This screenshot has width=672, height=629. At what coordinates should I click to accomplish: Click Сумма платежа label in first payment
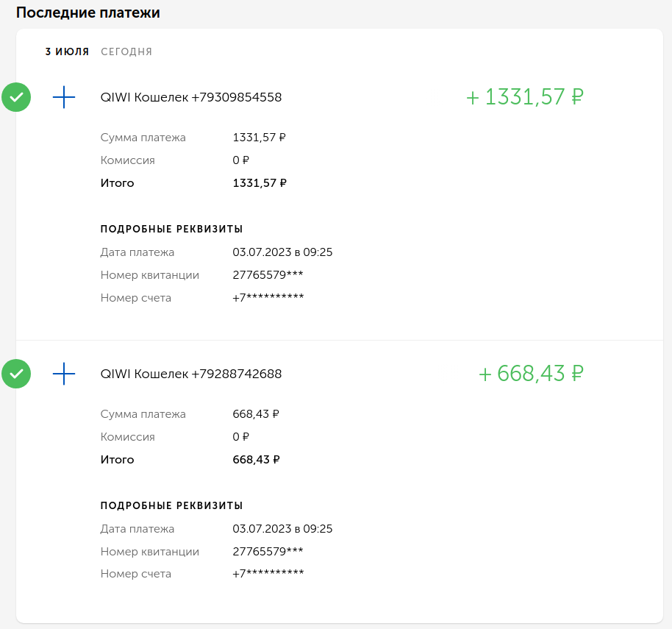[143, 138]
